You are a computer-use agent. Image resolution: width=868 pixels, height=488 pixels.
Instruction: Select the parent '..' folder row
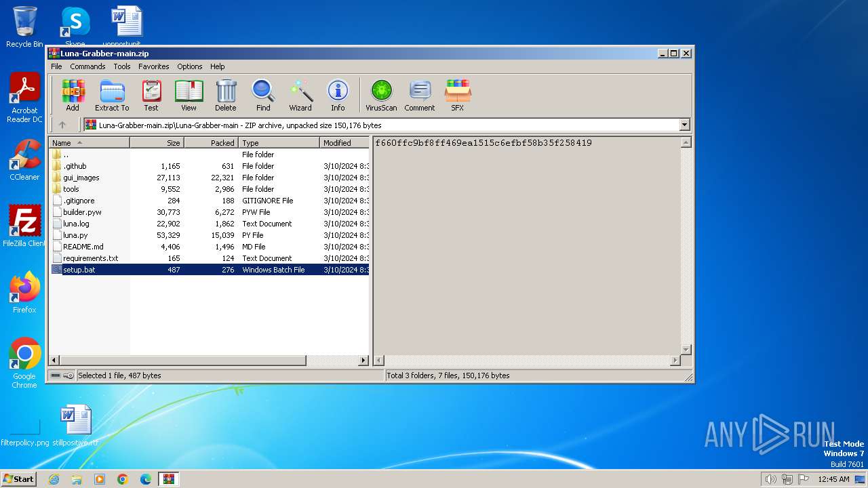pyautogui.click(x=209, y=155)
